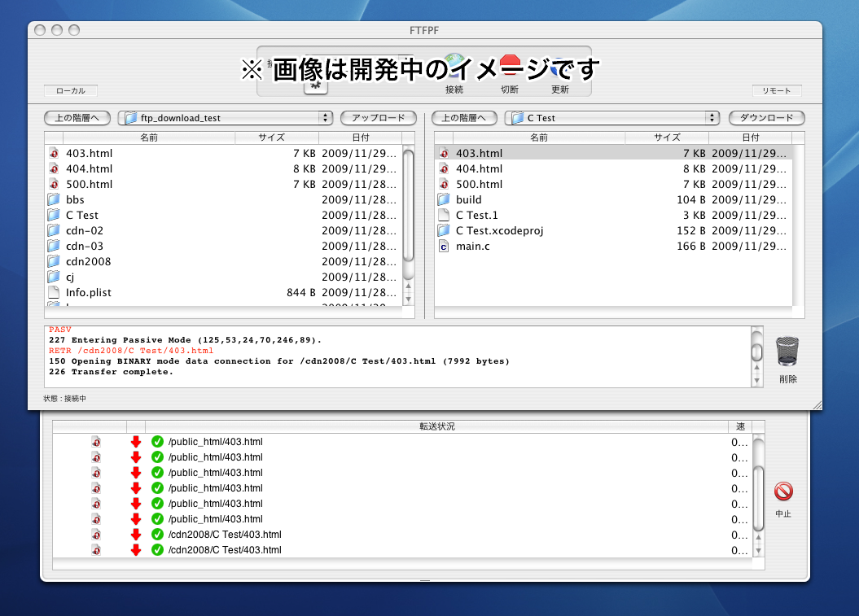
Task: Select the C Test.xcodeproj name
Action: click(500, 230)
